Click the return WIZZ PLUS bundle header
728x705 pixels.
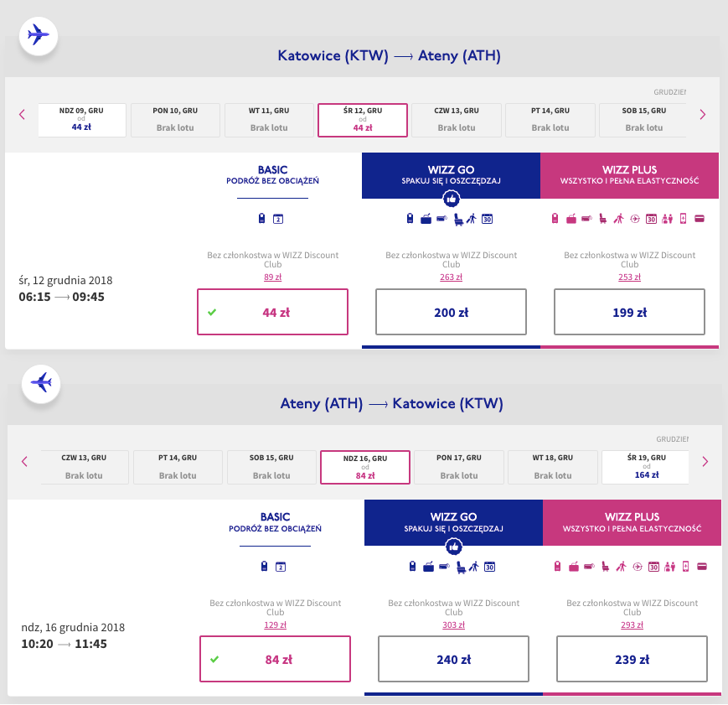tap(632, 522)
